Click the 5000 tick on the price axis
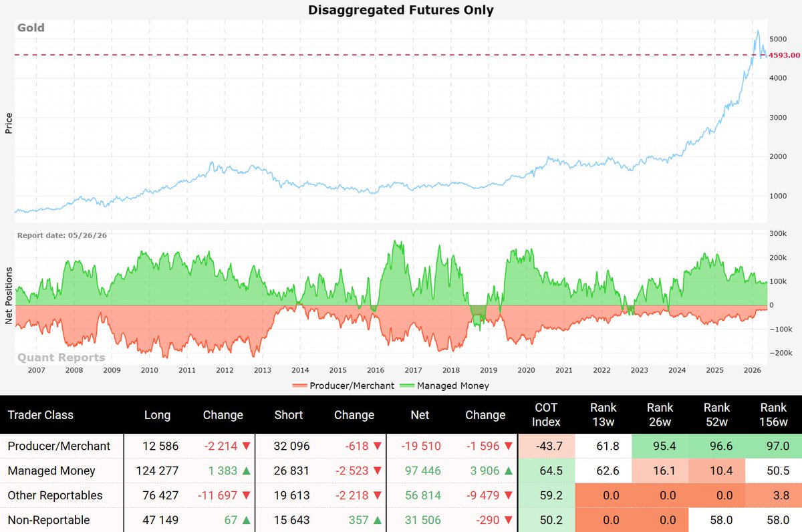Viewport: 802px width, 532px height. [x=779, y=39]
